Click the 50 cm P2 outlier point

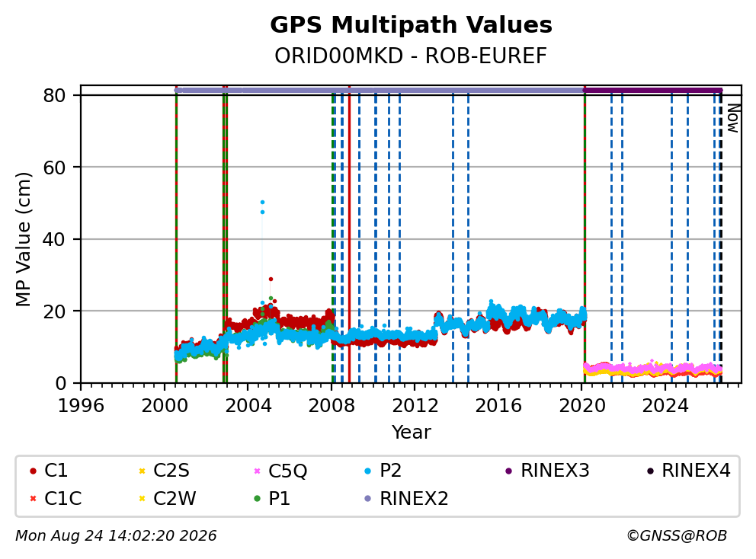click(x=262, y=203)
